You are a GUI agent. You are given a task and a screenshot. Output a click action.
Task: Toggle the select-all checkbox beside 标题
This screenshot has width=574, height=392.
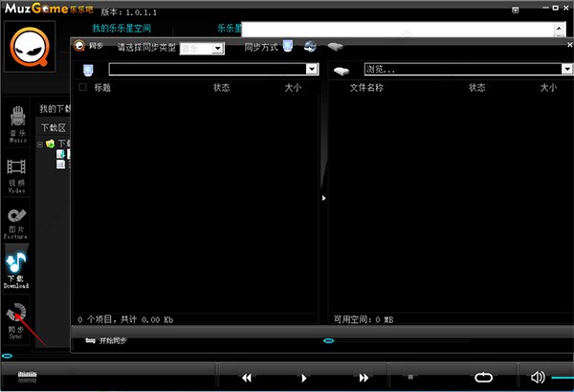82,87
